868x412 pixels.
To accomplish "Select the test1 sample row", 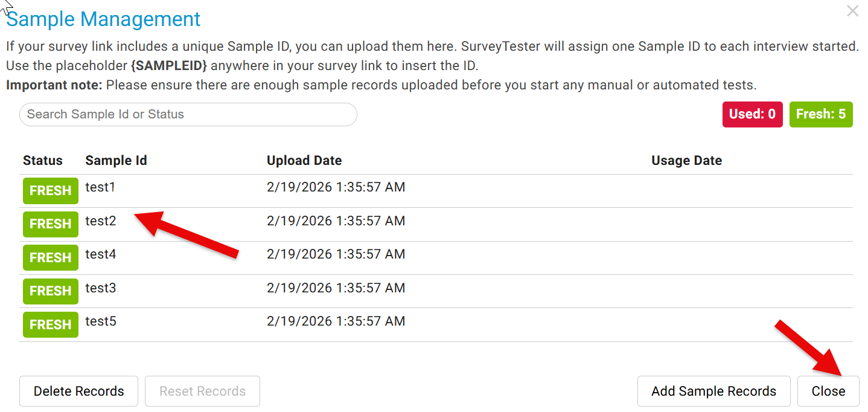I will click(100, 187).
